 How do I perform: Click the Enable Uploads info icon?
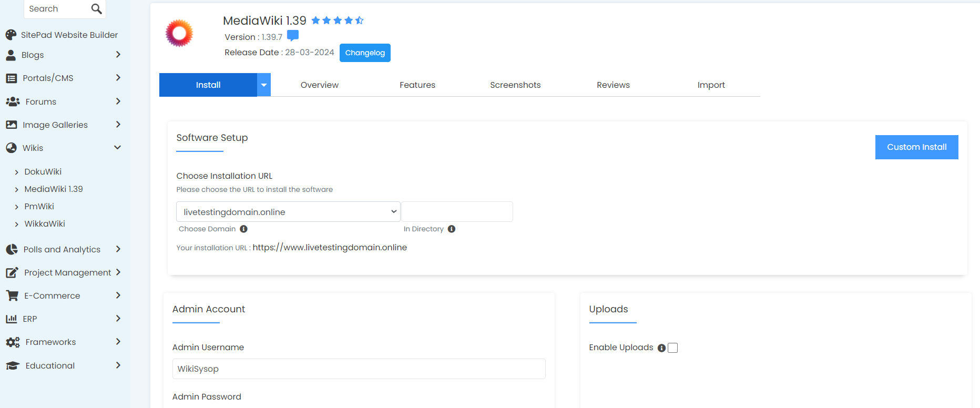pyautogui.click(x=661, y=348)
